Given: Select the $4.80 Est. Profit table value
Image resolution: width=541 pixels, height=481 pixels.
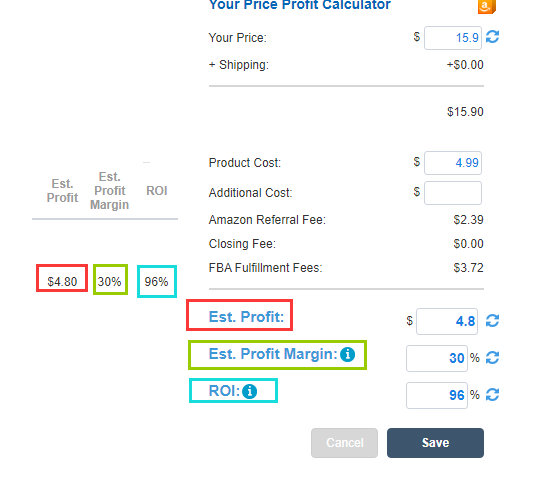Looking at the screenshot, I should (x=62, y=282).
